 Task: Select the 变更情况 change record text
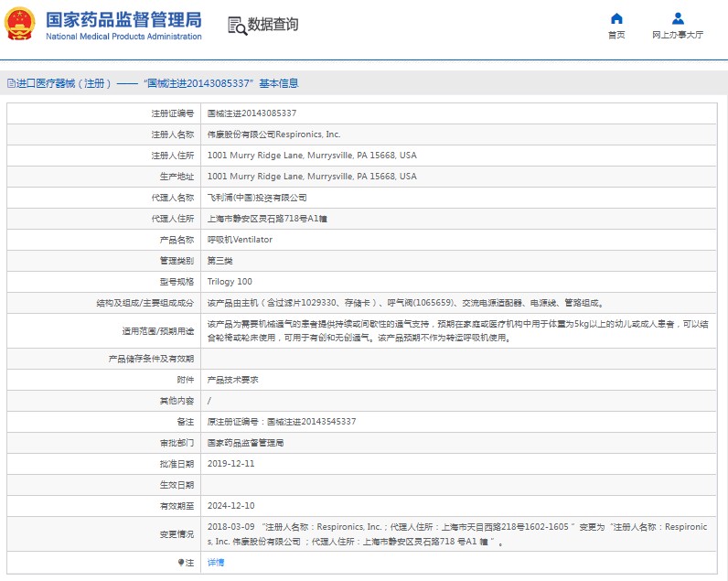[457, 534]
